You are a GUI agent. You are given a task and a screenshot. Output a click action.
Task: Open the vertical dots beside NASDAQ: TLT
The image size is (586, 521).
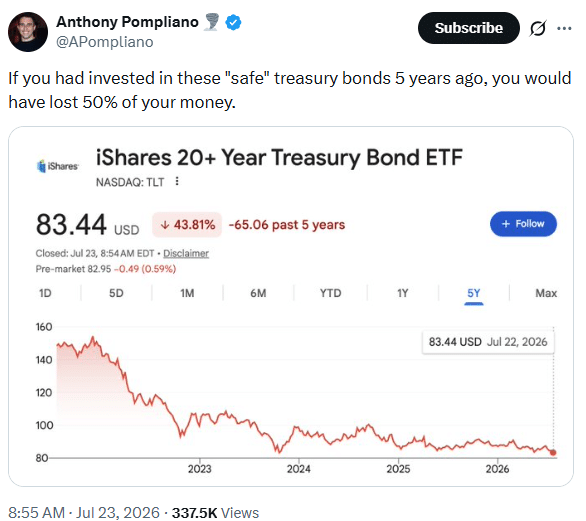[177, 182]
